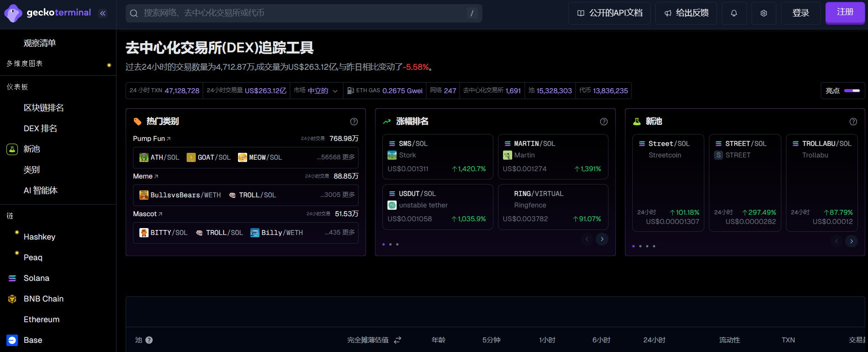Click the give feedback button
The image size is (868, 352).
click(686, 13)
